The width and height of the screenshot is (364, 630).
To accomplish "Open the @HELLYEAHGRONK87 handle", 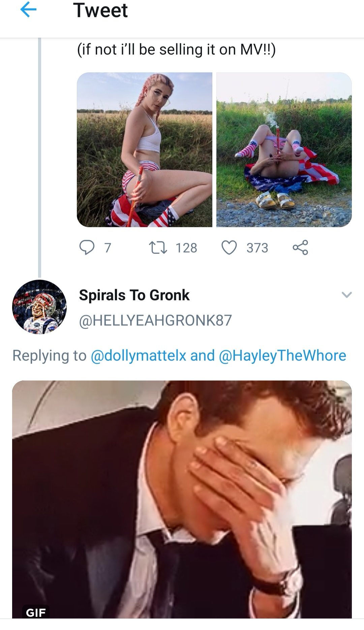I will pos(155,320).
